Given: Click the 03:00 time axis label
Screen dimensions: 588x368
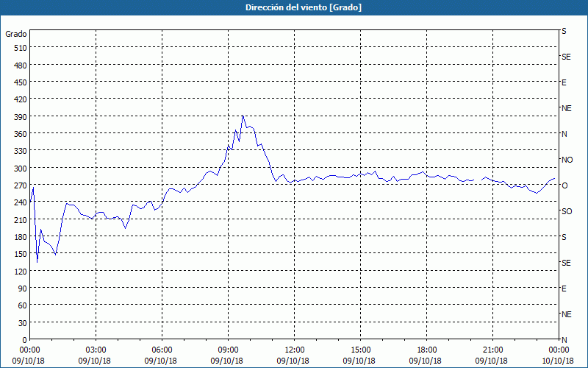Looking at the screenshot, I should 96,350.
